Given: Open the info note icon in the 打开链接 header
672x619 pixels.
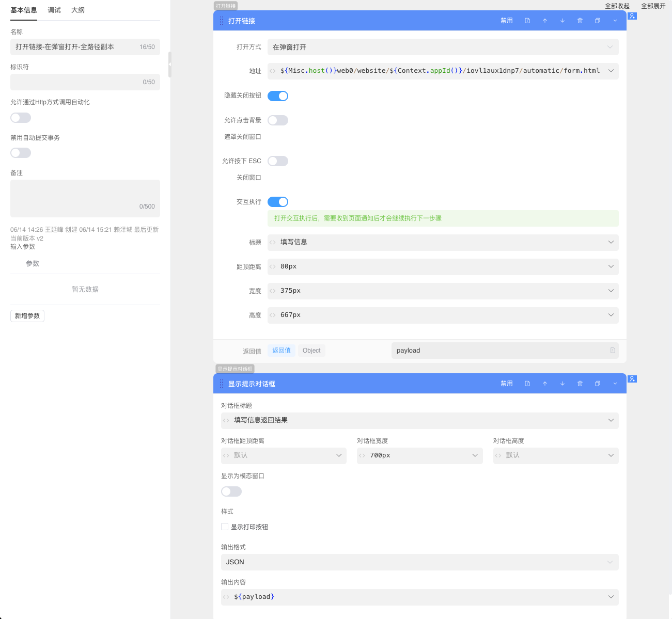Looking at the screenshot, I should (x=527, y=21).
